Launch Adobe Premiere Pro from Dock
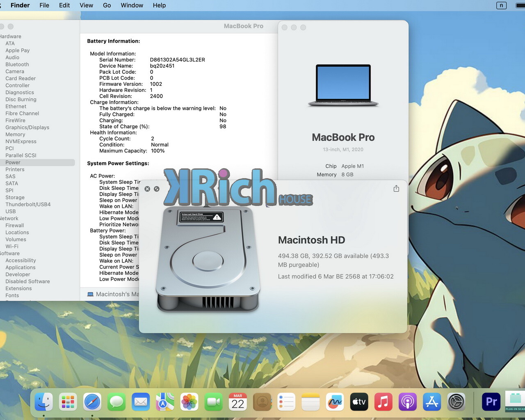Image resolution: width=525 pixels, height=420 pixels. coord(491,402)
